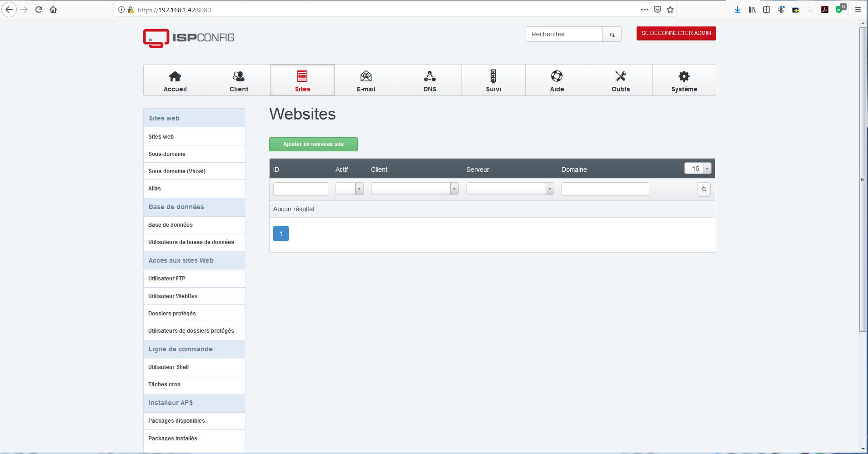Open Utilisateur WebDav entry
The image size is (868, 454).
[x=195, y=296]
